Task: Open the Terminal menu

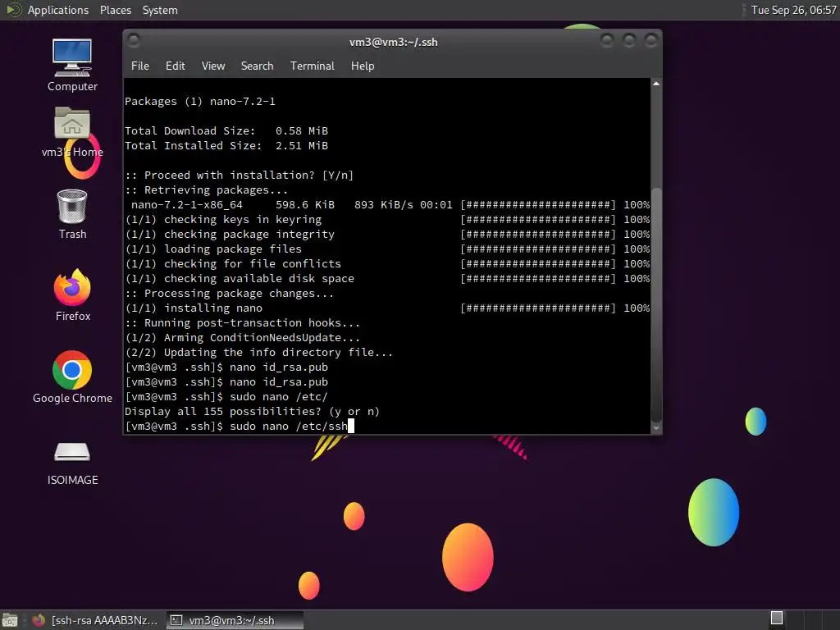Action: pyautogui.click(x=313, y=66)
